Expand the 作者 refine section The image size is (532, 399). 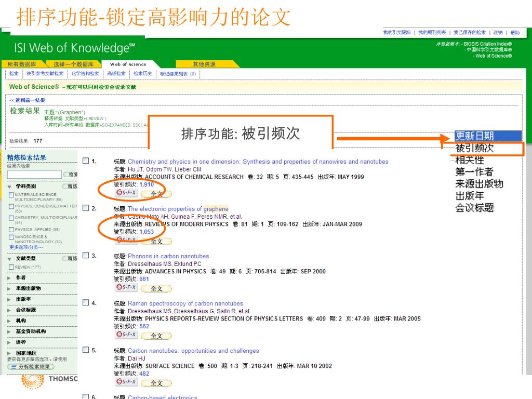point(9,277)
